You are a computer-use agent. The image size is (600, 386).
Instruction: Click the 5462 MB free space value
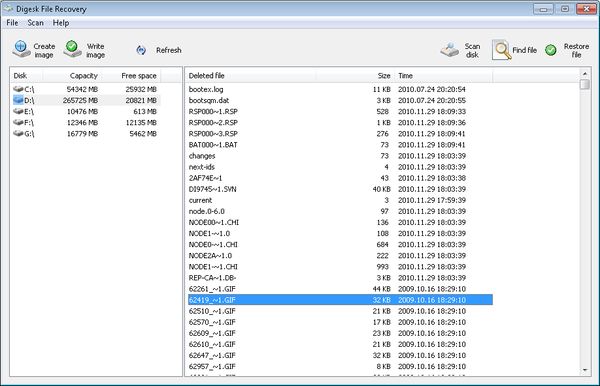pyautogui.click(x=143, y=134)
